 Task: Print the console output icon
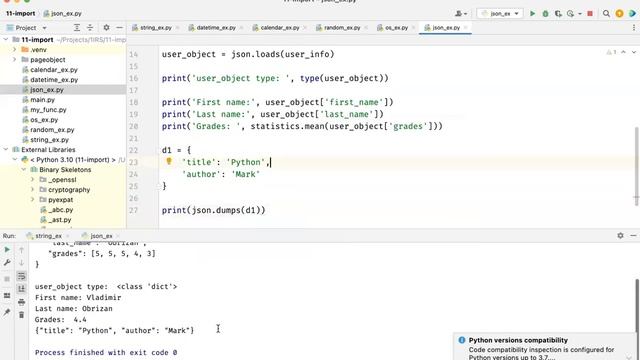[x=21, y=302]
